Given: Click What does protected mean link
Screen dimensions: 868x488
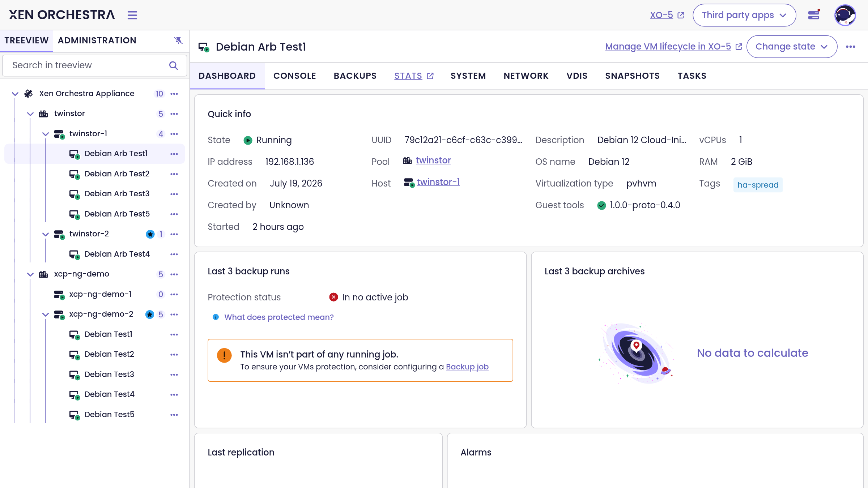Looking at the screenshot, I should (x=279, y=317).
